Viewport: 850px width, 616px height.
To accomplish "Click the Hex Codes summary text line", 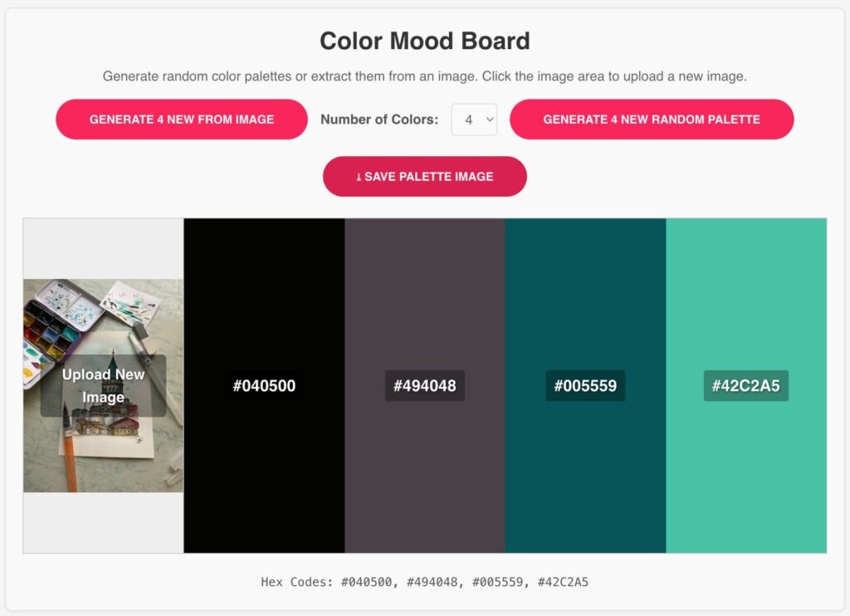I will point(425,582).
